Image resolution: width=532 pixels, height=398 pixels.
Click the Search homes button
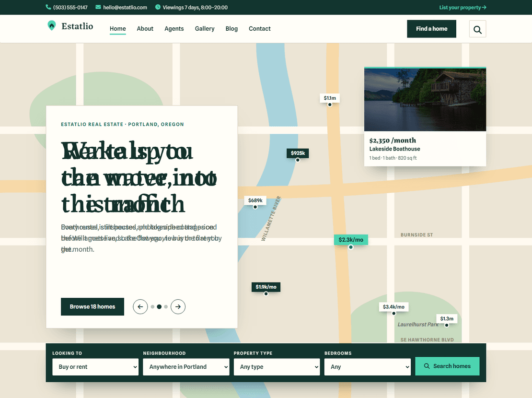tap(447, 366)
